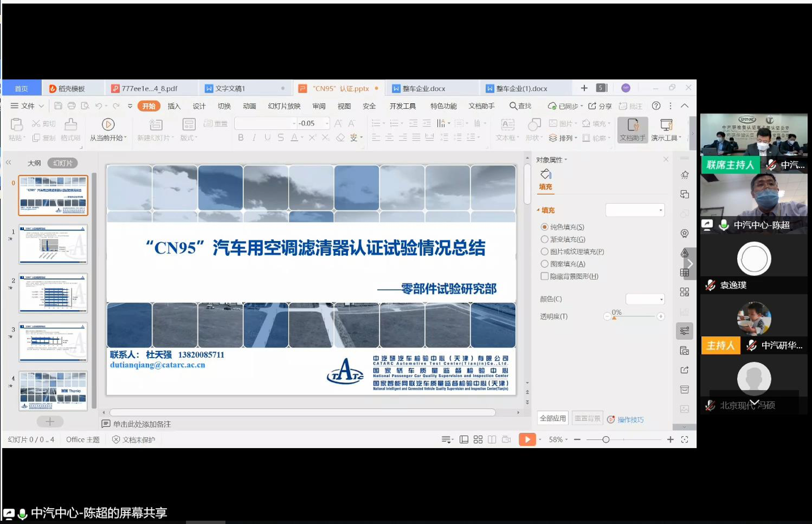Open the 操作技巧 link
The height and width of the screenshot is (524, 812).
tap(630, 420)
